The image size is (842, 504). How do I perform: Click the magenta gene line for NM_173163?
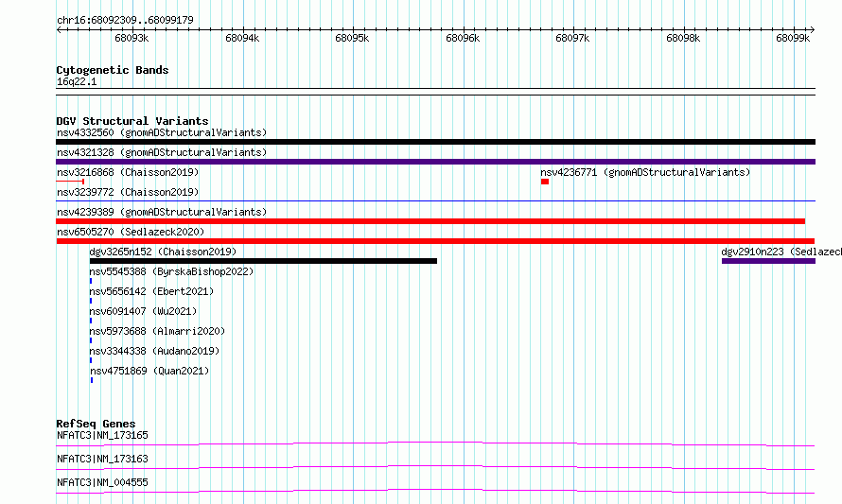435,467
